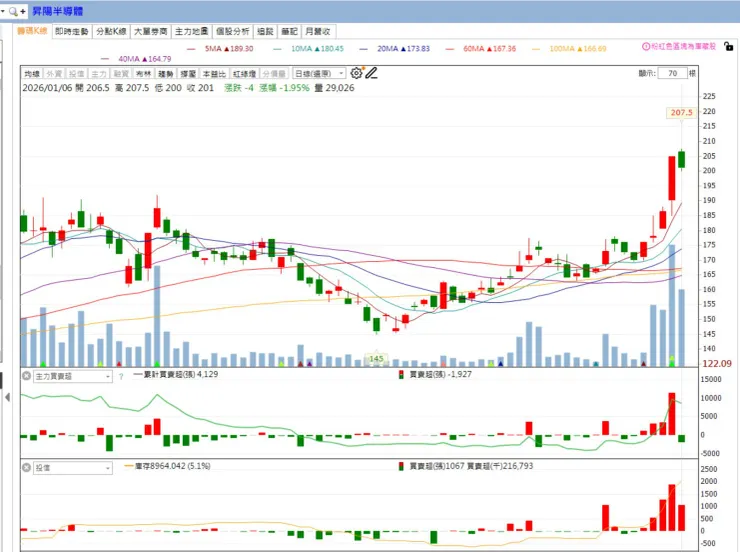Toggle the 紅綠燈 overlay button
Viewport: 740px width, 552px height.
click(x=244, y=74)
